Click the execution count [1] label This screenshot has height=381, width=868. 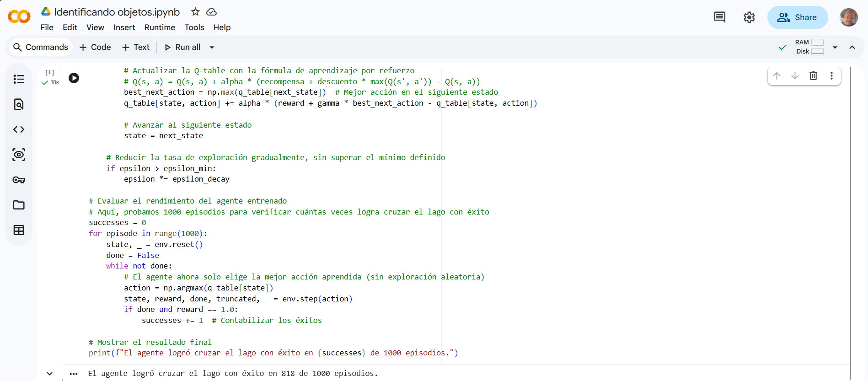49,72
